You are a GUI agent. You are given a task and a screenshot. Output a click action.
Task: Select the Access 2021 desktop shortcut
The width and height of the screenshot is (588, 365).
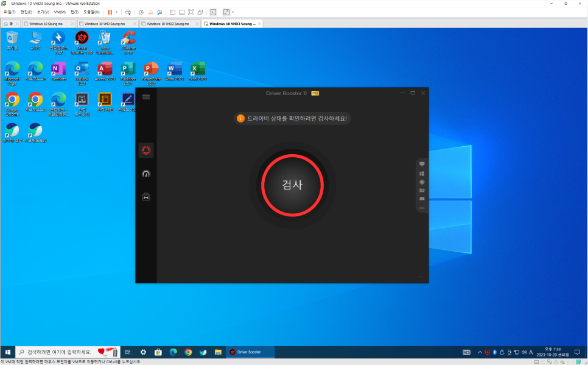pos(105,71)
